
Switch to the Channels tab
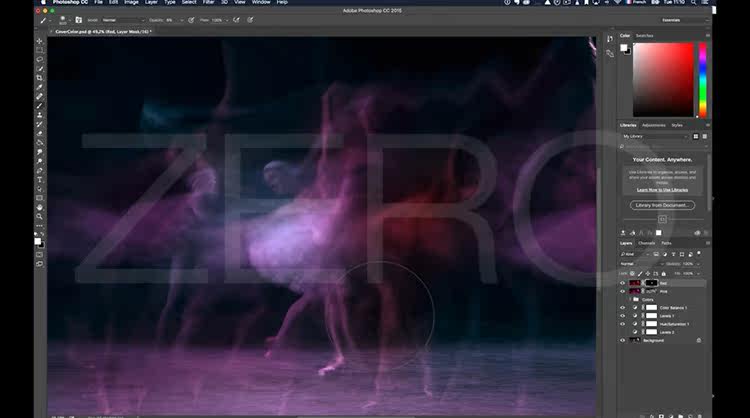pos(646,243)
